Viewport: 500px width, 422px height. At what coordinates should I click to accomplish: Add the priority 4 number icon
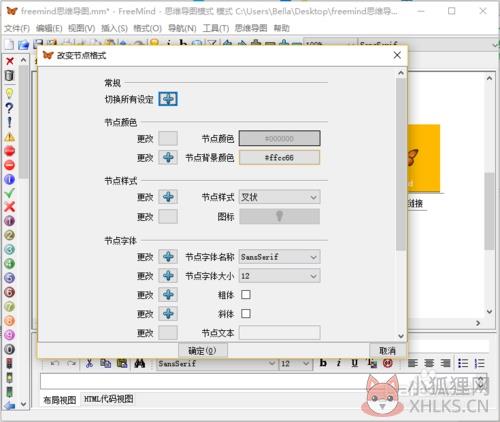tap(10, 264)
